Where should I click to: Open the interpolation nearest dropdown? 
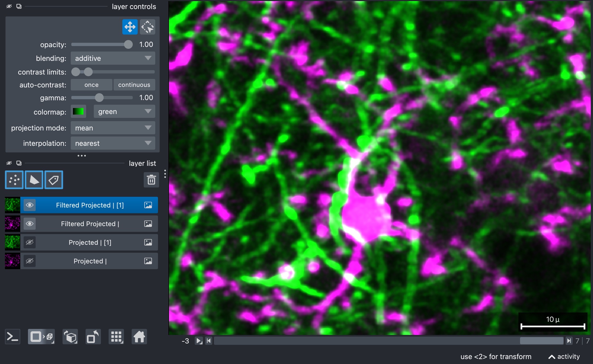[x=113, y=143]
